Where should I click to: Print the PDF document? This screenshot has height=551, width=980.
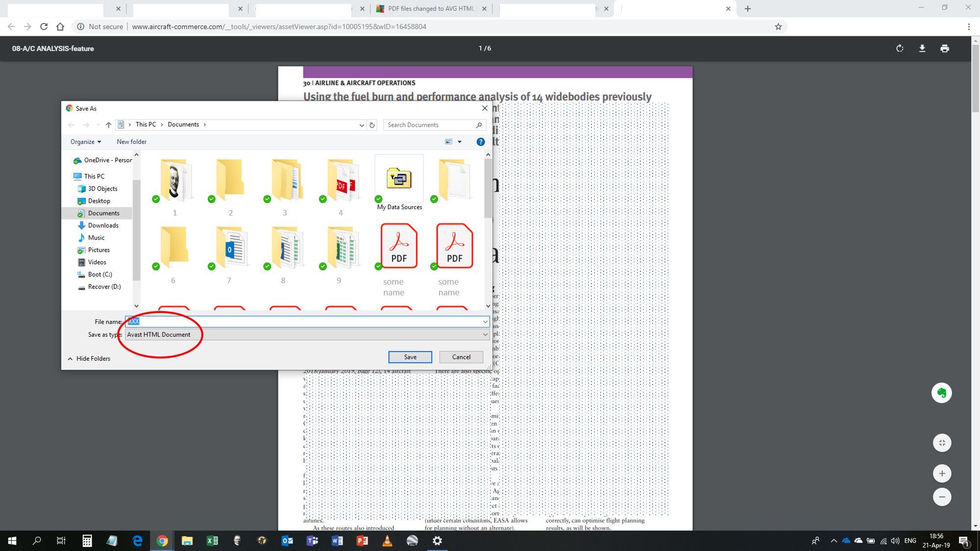[x=945, y=48]
